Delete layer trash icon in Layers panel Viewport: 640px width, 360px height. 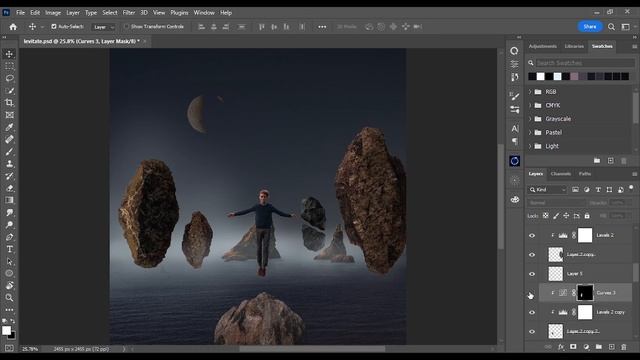click(623, 347)
